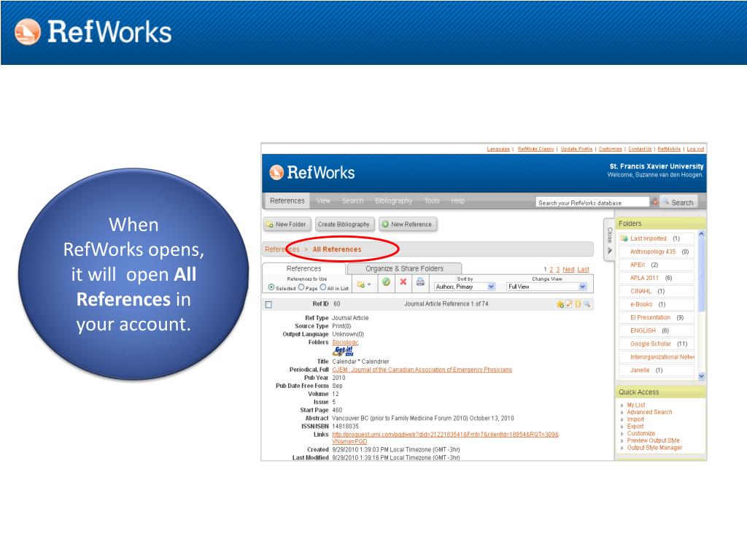Click the printer icon in references toolbar
747x560 pixels.
pos(420,282)
